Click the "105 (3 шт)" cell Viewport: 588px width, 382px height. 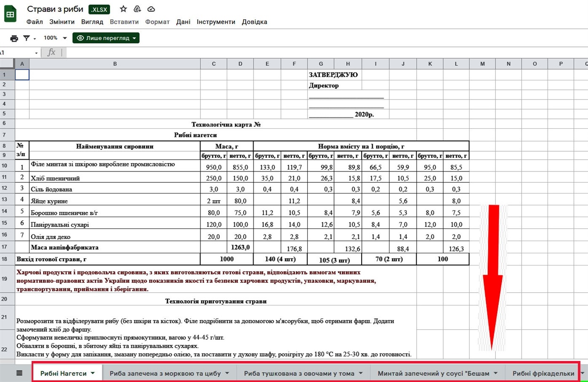[x=334, y=259]
